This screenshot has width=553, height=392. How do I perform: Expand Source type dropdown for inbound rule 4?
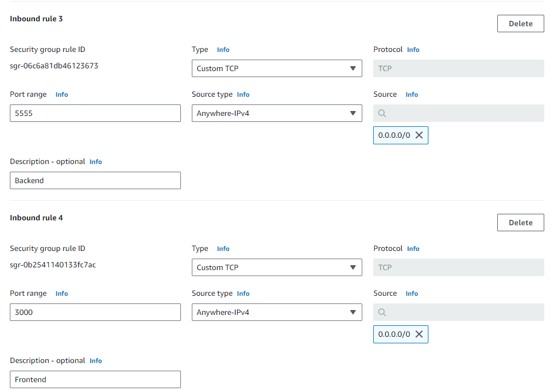point(276,312)
